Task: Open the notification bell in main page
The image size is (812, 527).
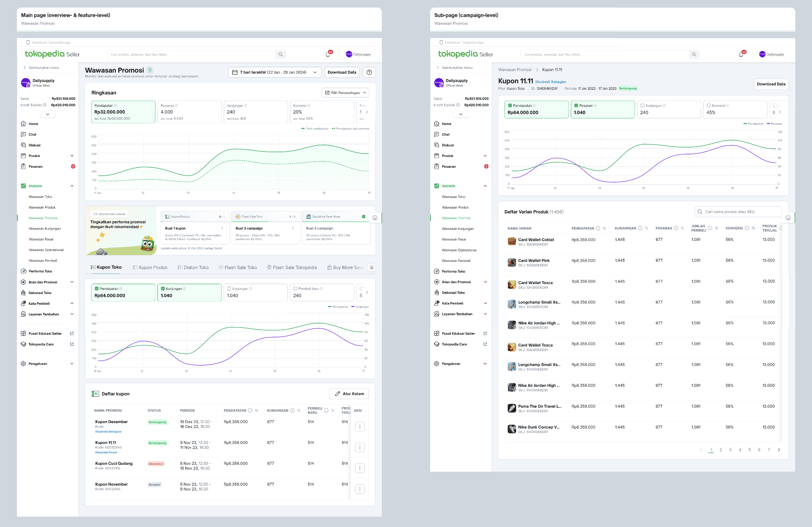Action: (328, 55)
